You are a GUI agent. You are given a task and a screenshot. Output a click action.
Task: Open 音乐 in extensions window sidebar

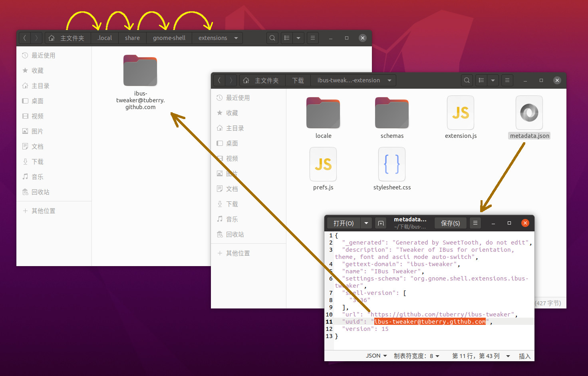pyautogui.click(x=54, y=177)
